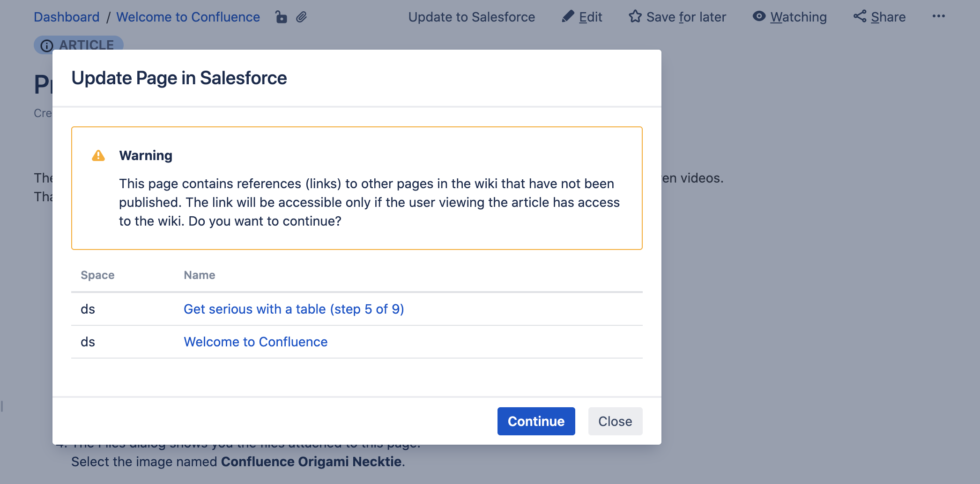The height and width of the screenshot is (484, 980).
Task: Click the page restrictions unlock icon
Action: coord(281,17)
